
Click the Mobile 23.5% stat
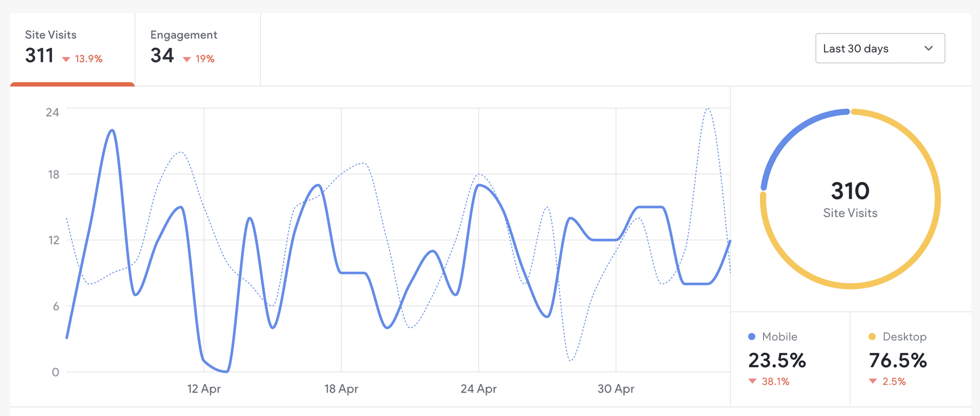pos(777,360)
